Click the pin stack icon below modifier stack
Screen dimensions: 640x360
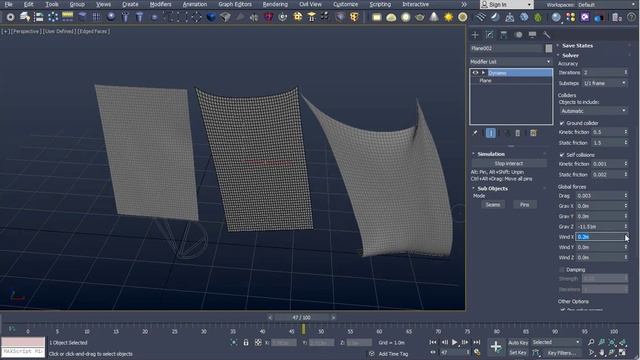[475, 133]
